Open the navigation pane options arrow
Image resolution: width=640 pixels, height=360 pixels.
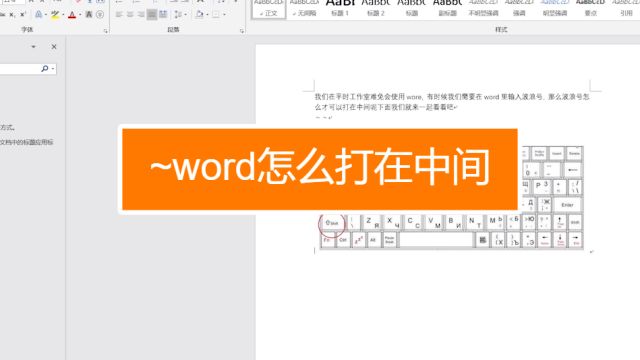pos(33,47)
